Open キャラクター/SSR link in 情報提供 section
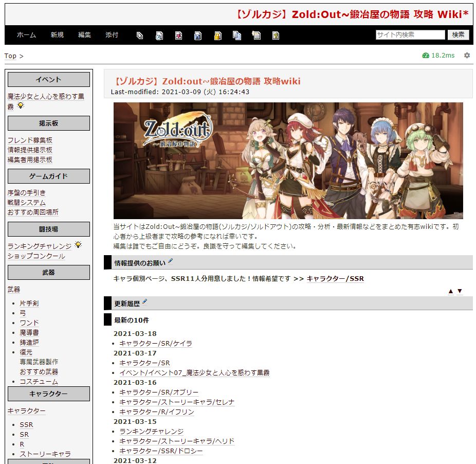This screenshot has width=476, height=464. [335, 279]
